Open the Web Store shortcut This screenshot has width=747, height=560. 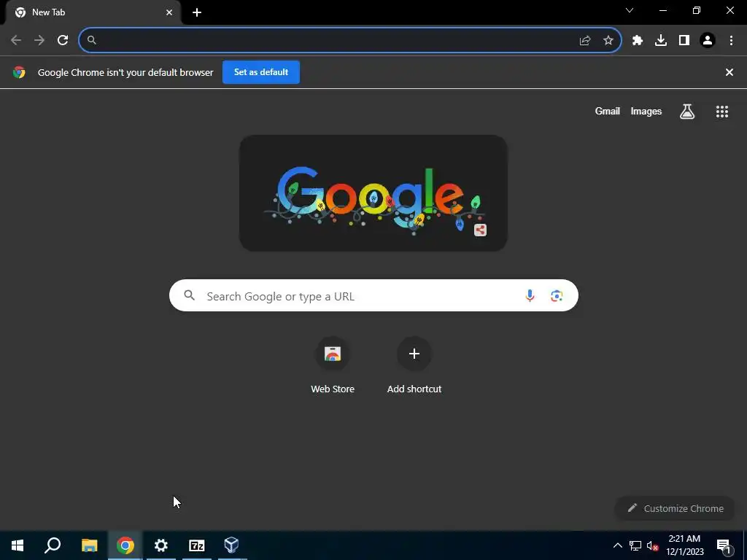pos(333,366)
